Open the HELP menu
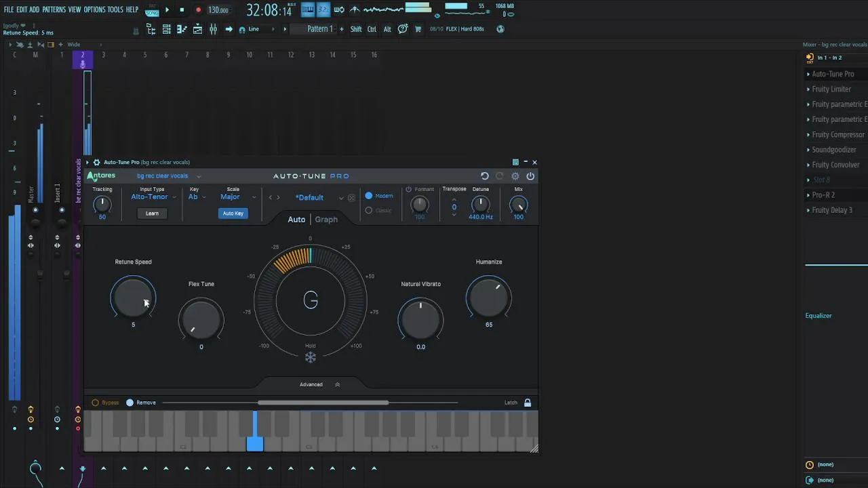Image resolution: width=868 pixels, height=488 pixels. (132, 9)
